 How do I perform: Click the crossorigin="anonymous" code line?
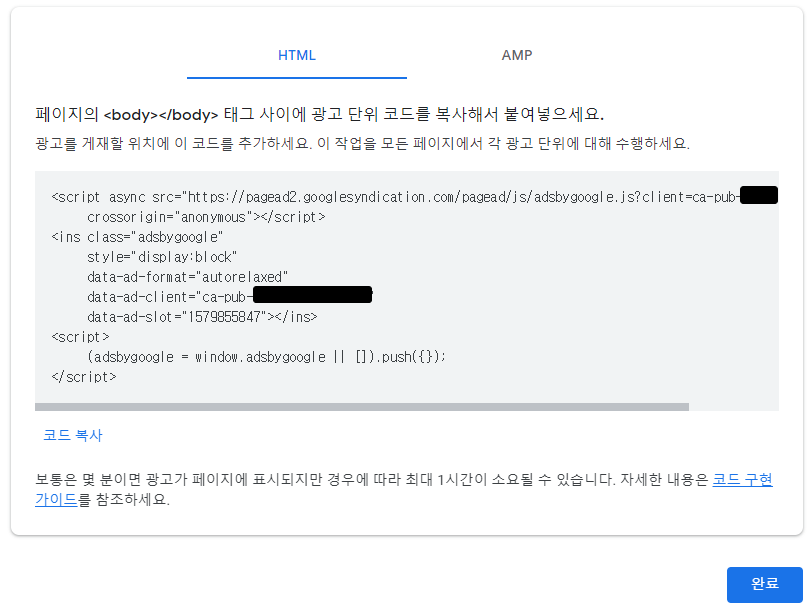[x=206, y=217]
